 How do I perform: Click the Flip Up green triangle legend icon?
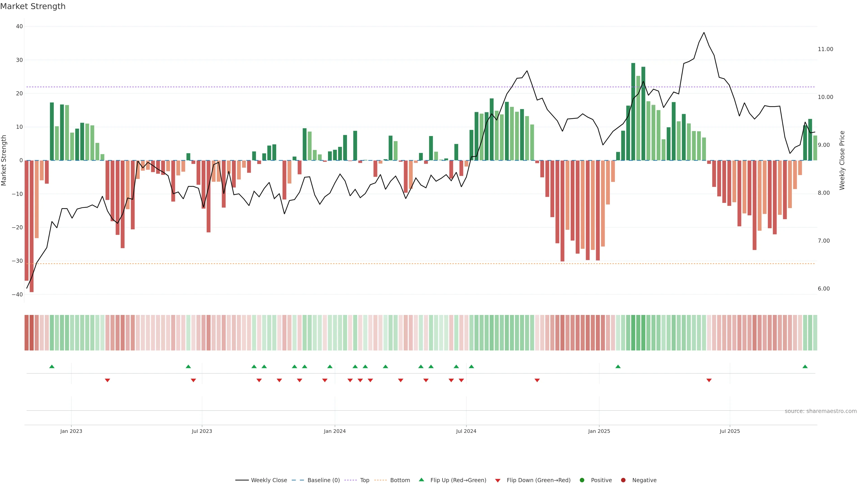[421, 480]
